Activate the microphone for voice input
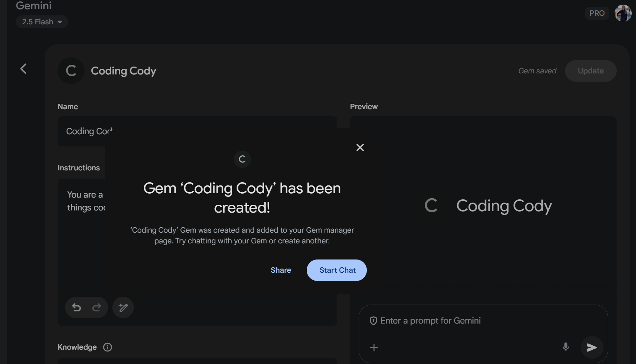The height and width of the screenshot is (364, 636). coord(565,347)
